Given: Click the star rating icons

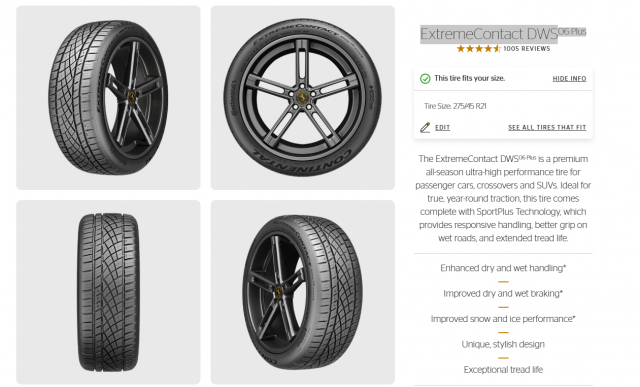Looking at the screenshot, I should point(478,49).
